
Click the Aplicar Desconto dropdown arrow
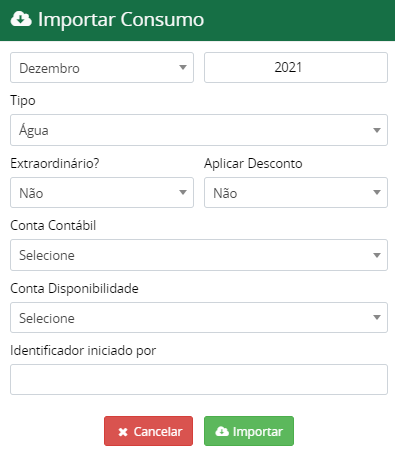(377, 192)
